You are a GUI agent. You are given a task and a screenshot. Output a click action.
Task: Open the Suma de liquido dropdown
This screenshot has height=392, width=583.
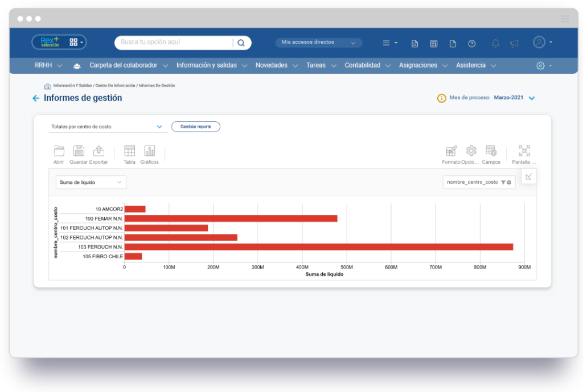tap(91, 182)
